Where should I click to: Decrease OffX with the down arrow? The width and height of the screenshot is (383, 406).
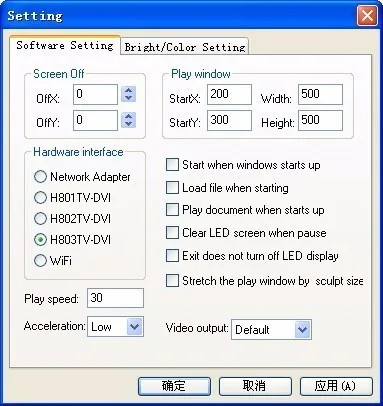click(128, 98)
